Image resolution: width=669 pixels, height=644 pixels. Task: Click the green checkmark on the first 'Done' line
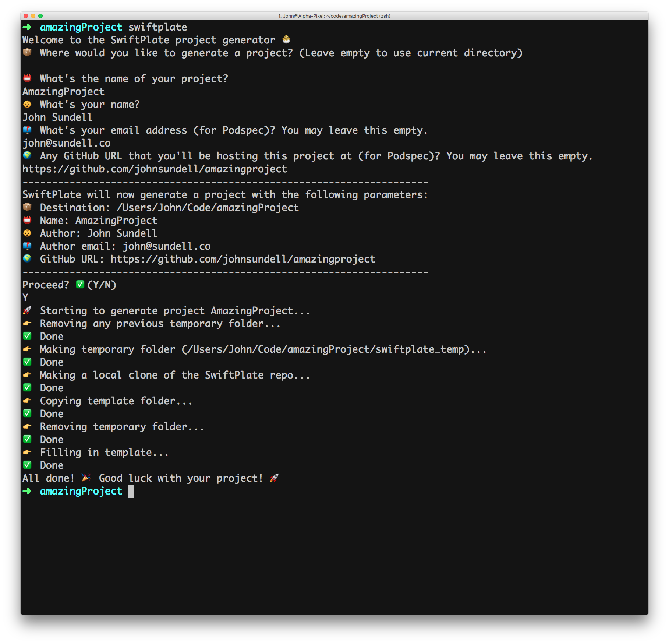[x=27, y=336]
